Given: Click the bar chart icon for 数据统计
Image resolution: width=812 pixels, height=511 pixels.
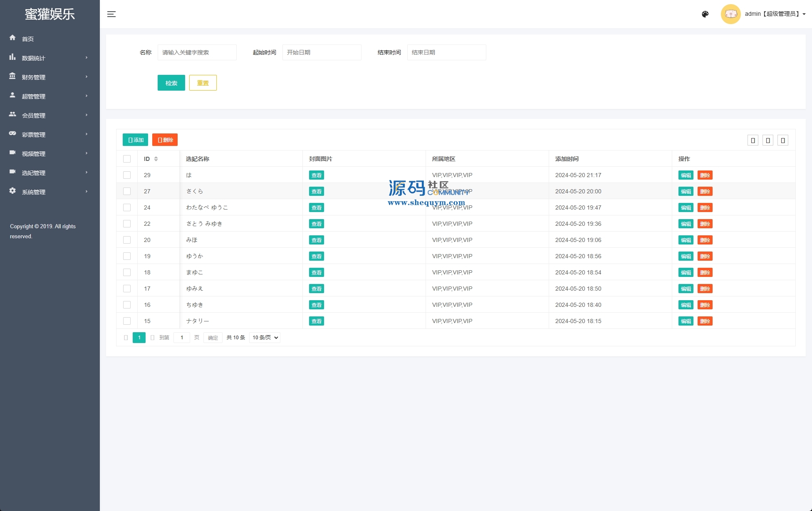Looking at the screenshot, I should (x=12, y=57).
